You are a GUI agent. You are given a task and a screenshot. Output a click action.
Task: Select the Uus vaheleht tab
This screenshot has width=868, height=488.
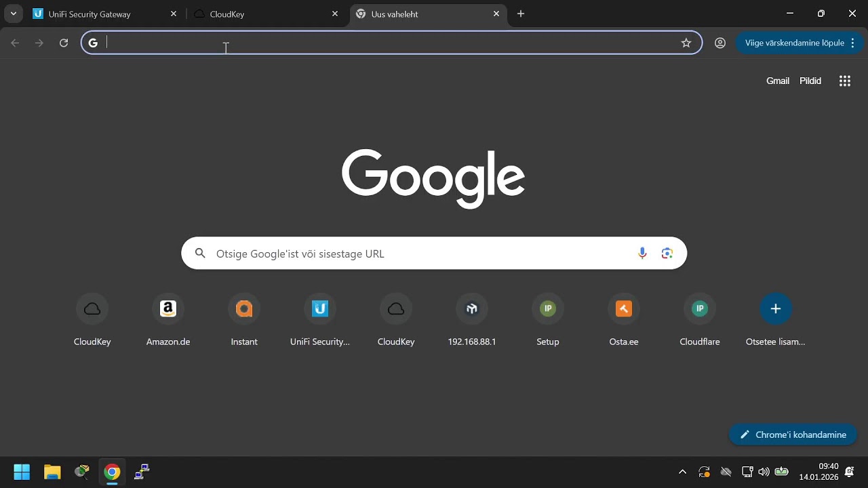point(428,14)
